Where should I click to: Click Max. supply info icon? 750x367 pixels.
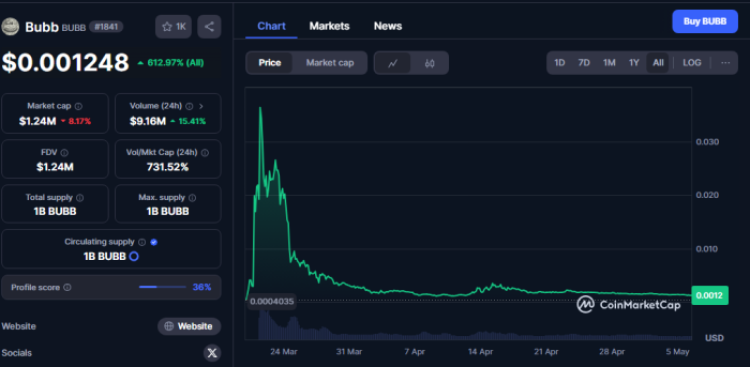(192, 197)
